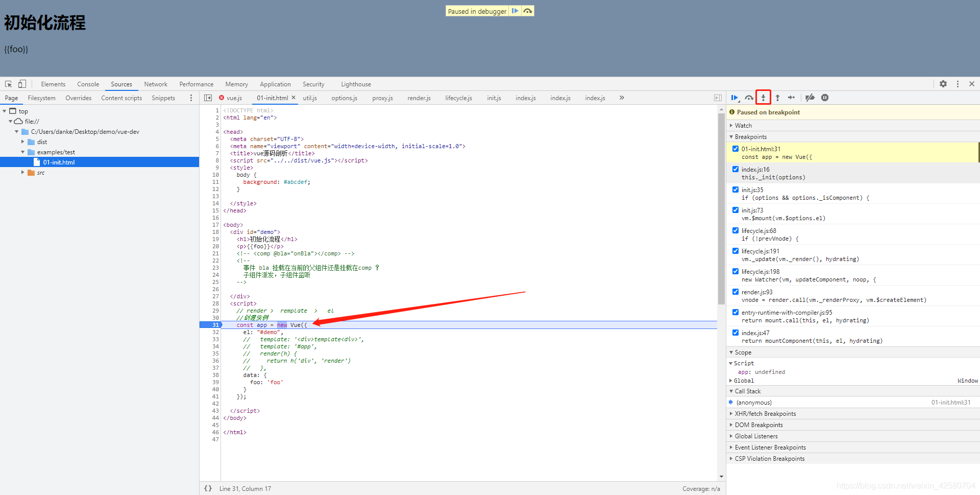Uncheck the lifecycle.js:198 breakpoint
This screenshot has width=980, height=495.
point(736,271)
